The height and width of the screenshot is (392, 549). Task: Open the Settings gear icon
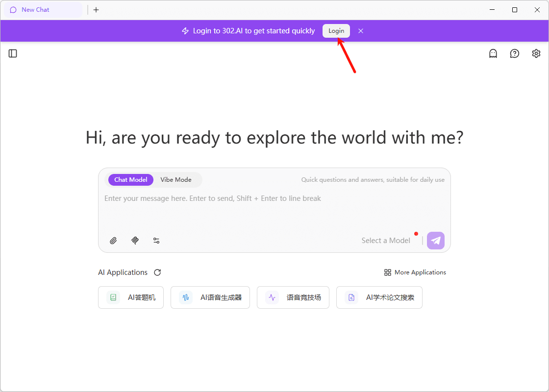[536, 53]
